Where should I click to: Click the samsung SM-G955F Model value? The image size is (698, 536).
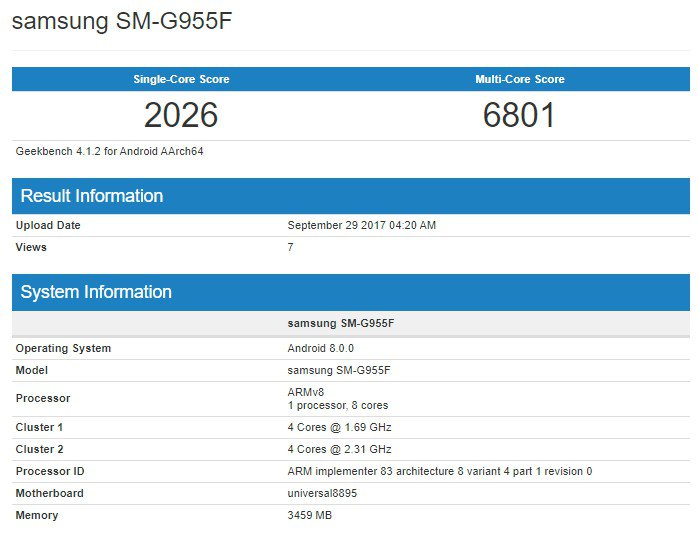pyautogui.click(x=338, y=370)
